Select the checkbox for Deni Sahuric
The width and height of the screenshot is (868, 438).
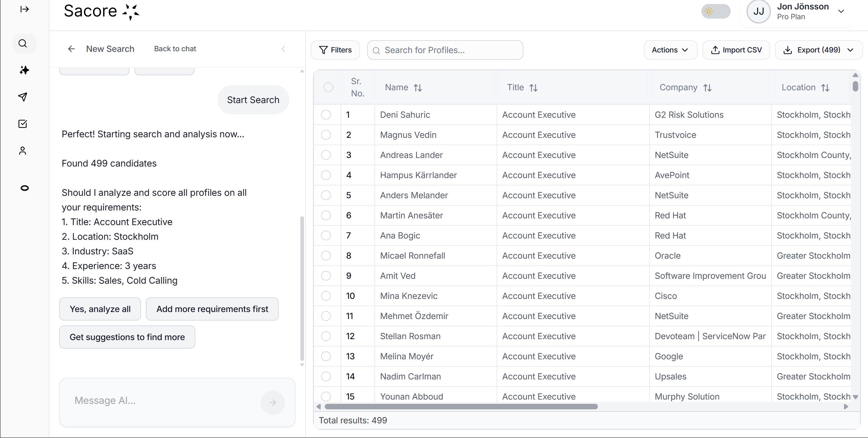pos(326,114)
